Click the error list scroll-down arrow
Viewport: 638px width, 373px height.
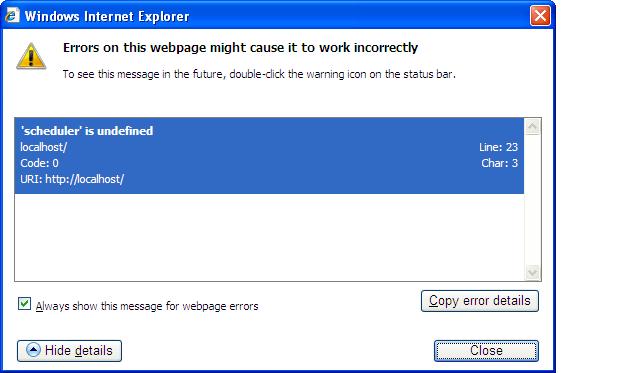point(532,272)
